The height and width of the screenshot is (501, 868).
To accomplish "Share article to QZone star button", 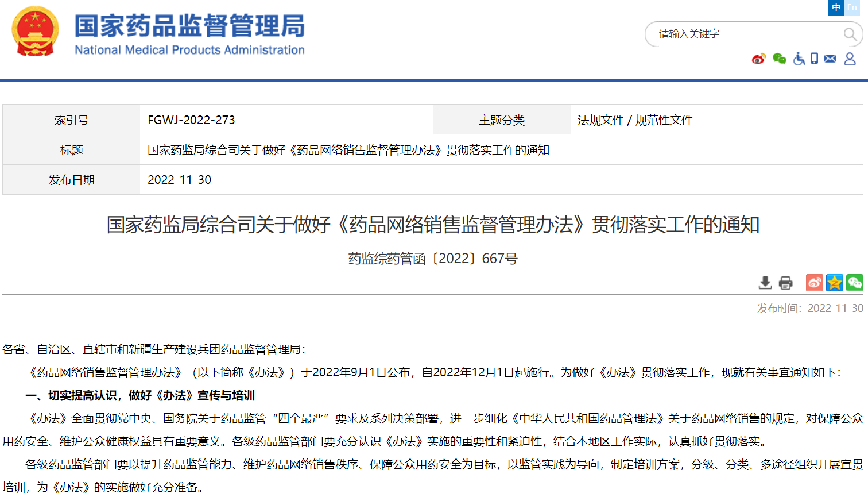I will point(834,283).
